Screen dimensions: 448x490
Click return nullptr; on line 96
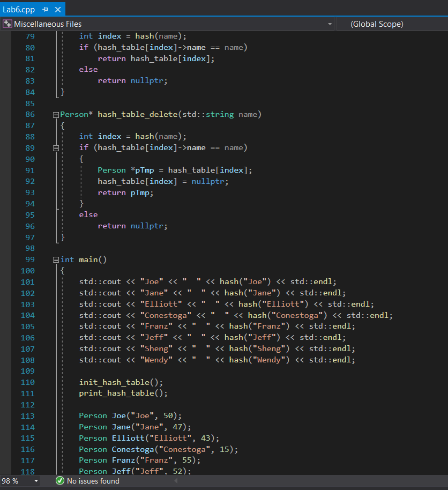click(132, 226)
